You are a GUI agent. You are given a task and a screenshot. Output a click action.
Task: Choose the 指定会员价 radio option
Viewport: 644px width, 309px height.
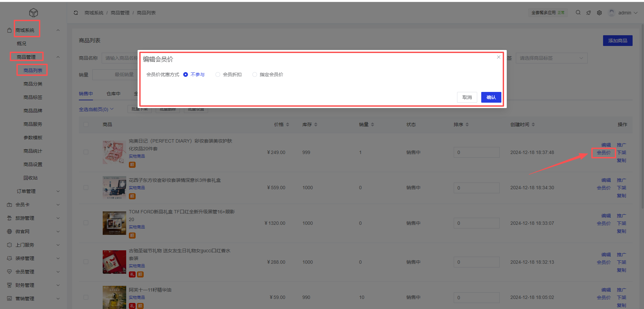(x=255, y=74)
